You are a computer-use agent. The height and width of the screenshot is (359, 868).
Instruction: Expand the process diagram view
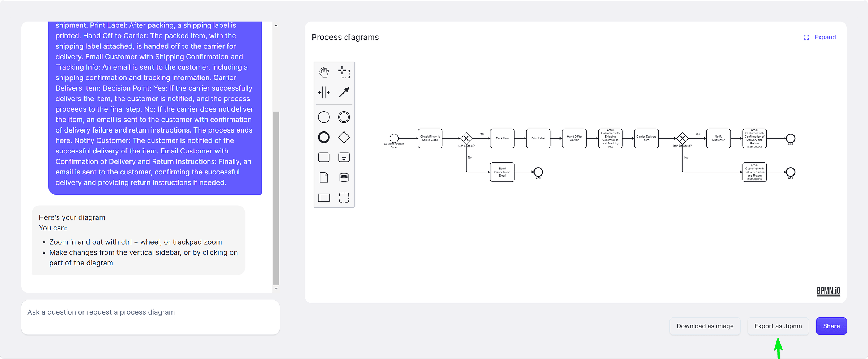[820, 37]
